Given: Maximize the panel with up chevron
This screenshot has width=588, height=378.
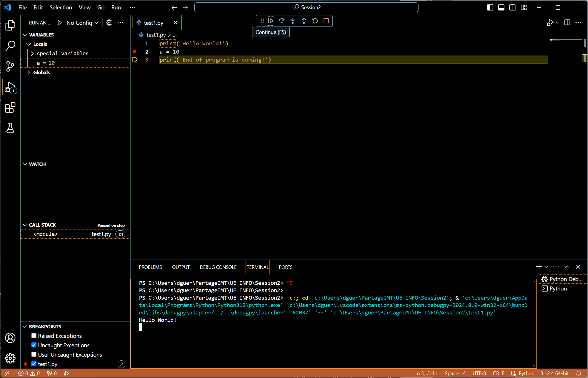Looking at the screenshot, I should pos(567,267).
